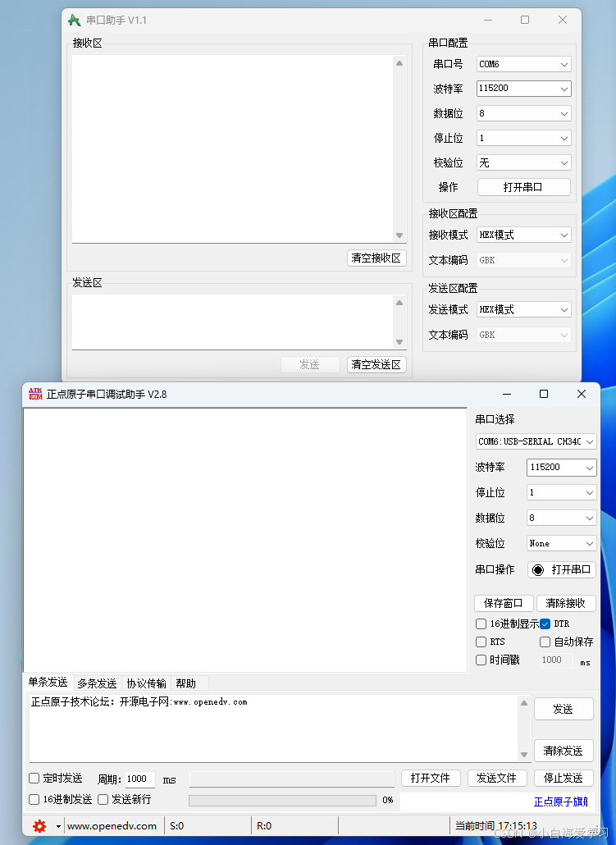Minimize the 串口助手 V1.1 window

click(488, 20)
